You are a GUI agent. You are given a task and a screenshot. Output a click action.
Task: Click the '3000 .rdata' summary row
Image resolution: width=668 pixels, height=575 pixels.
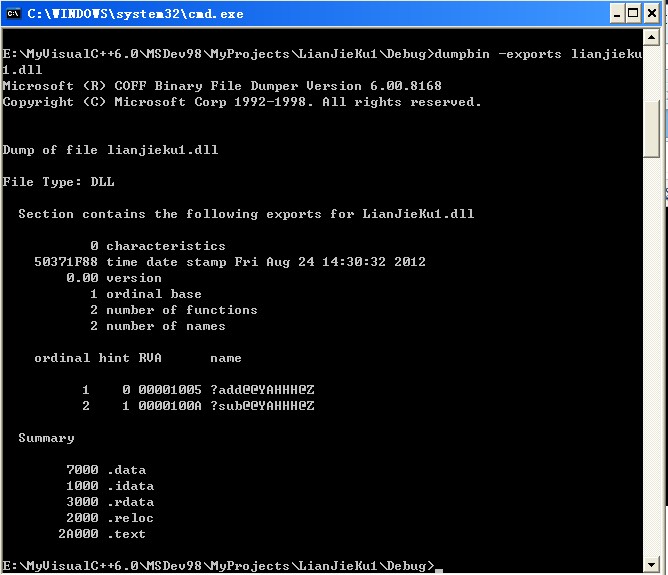(110, 502)
